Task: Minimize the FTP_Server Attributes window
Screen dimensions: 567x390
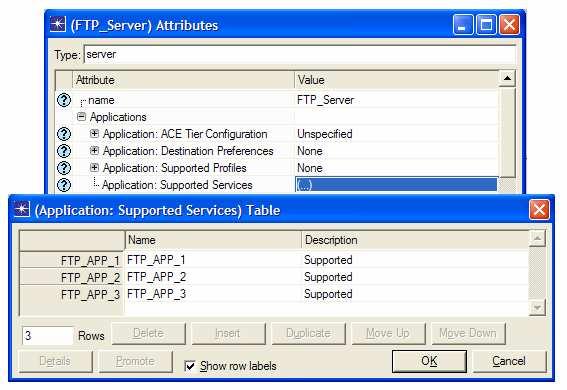Action: pos(463,25)
